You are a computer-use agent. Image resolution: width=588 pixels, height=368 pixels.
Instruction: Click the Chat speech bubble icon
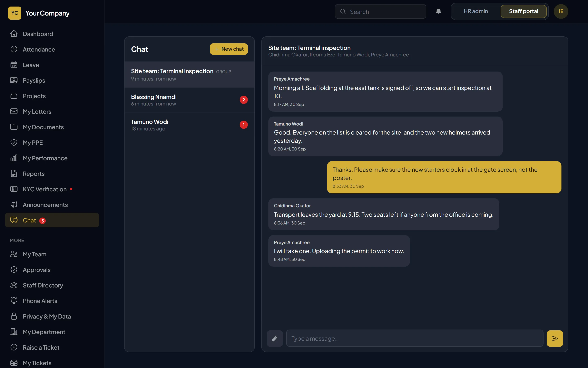pos(14,220)
